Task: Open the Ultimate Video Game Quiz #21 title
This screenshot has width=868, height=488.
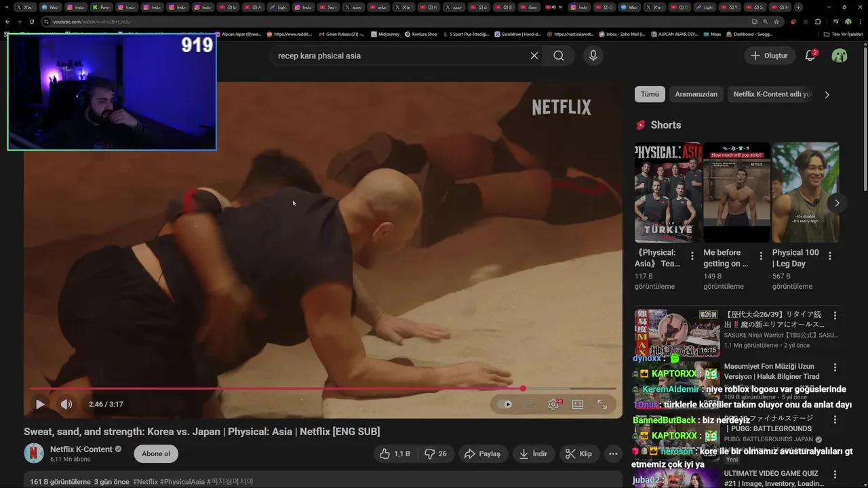Action: coord(774,479)
